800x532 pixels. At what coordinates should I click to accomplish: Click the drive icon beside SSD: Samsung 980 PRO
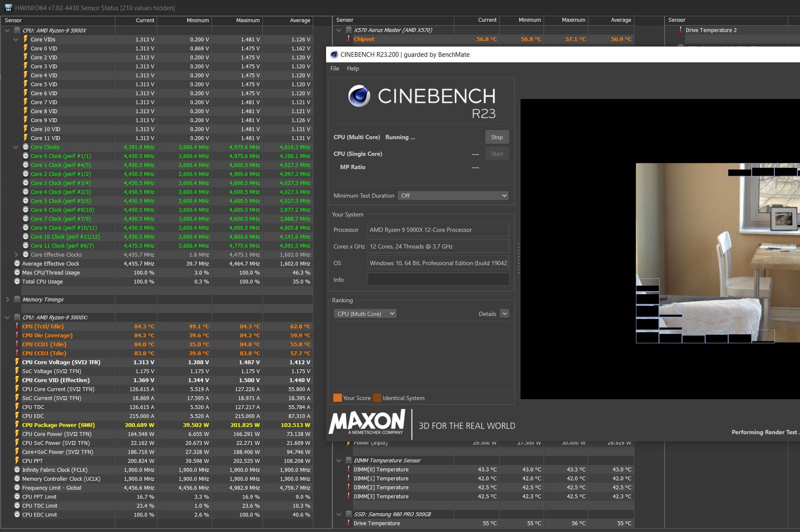click(x=349, y=514)
